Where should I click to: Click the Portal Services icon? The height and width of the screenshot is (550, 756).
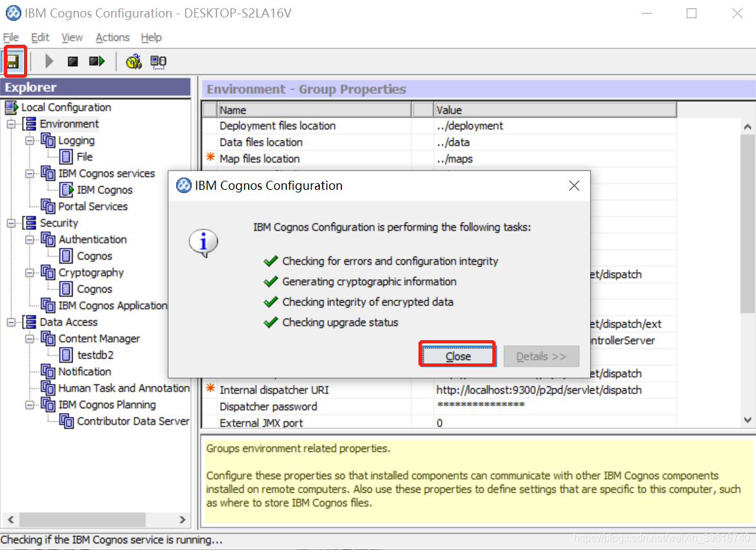click(x=48, y=207)
